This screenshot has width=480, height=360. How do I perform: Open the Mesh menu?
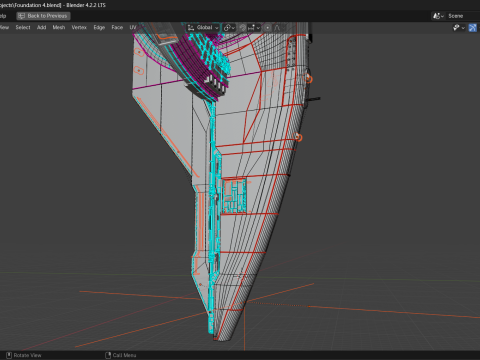[59, 27]
